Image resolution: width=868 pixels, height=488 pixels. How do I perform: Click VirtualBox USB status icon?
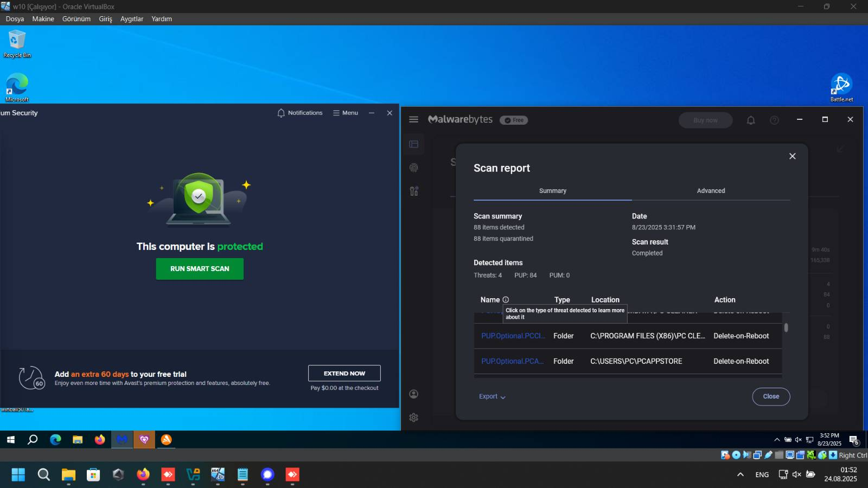tap(768, 455)
